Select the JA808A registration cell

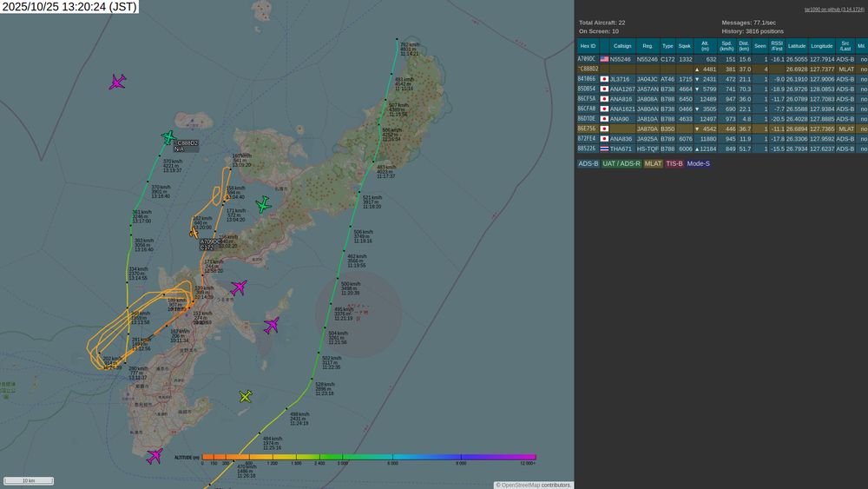(x=648, y=99)
